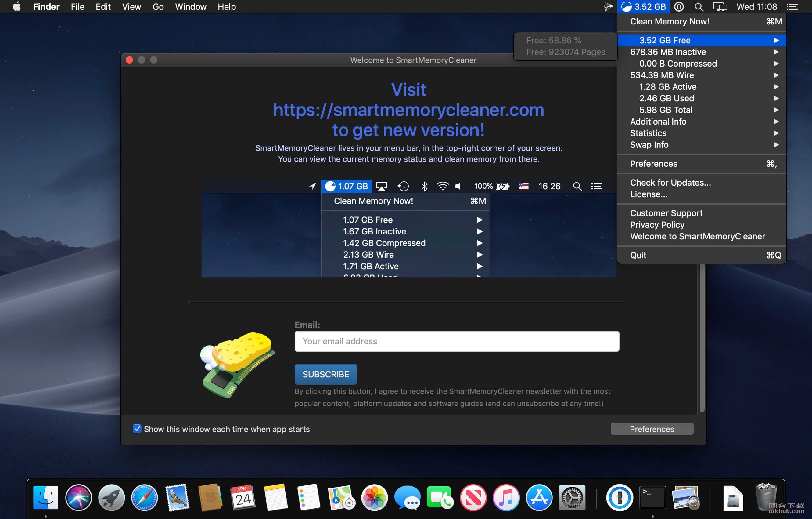Select Preferences in the dropdown menu

(702, 164)
